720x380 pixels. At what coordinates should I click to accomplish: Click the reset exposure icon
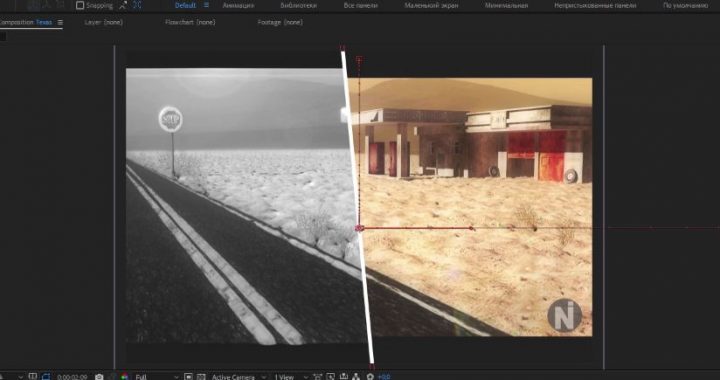371,377
